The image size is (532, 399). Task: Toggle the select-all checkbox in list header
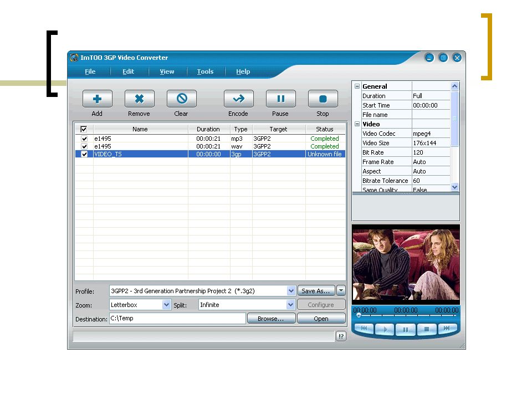84,129
